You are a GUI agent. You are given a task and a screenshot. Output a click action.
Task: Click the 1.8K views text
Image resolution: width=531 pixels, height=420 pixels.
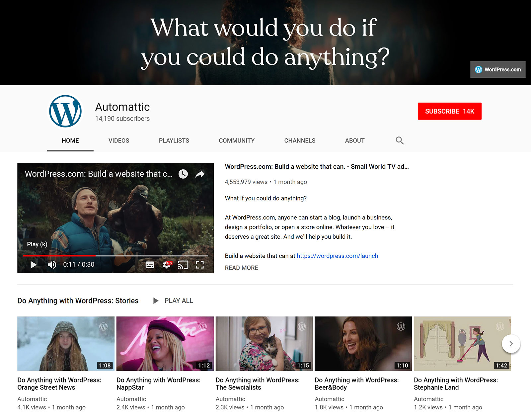click(x=329, y=407)
